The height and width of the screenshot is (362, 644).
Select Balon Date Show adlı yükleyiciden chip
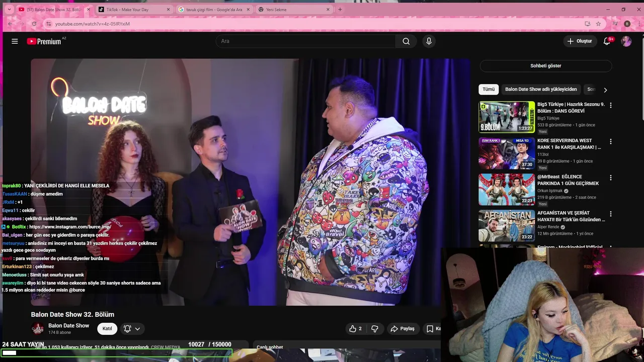[x=541, y=89]
